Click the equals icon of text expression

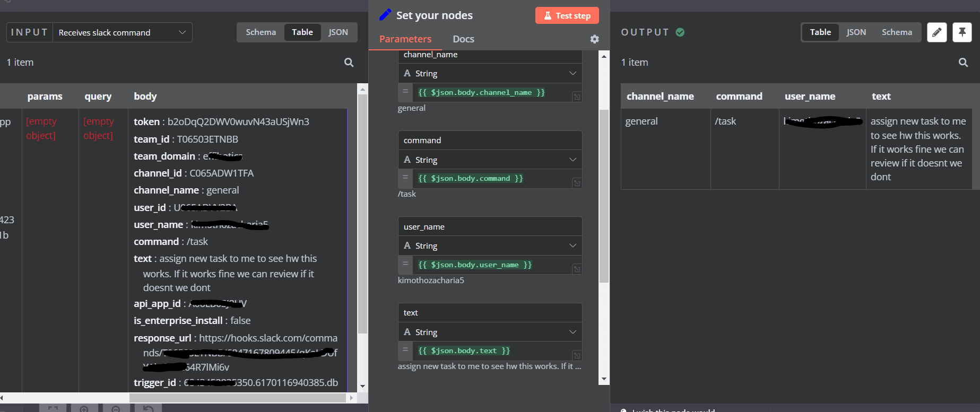[405, 350]
